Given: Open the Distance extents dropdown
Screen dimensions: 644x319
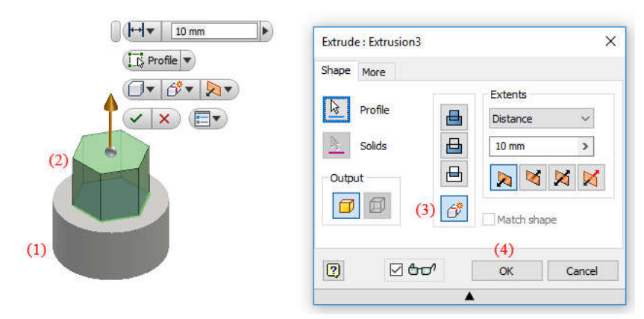Looking at the screenshot, I should click(x=541, y=119).
